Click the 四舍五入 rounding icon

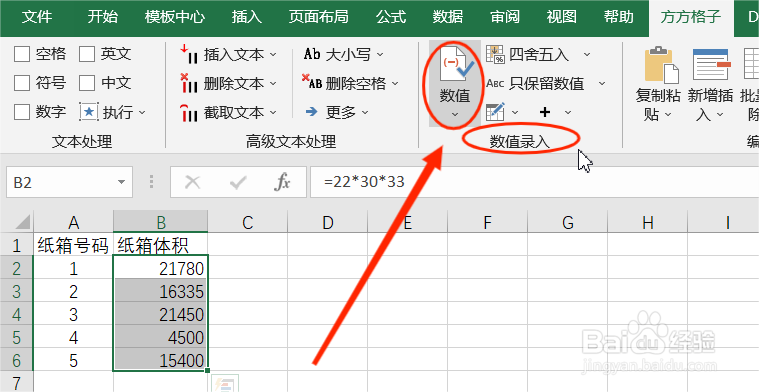coord(495,54)
